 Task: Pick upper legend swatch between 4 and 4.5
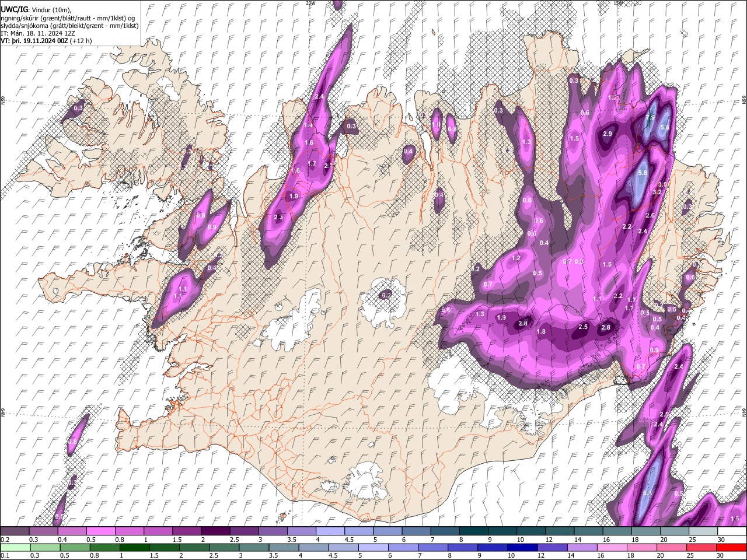tap(330, 531)
